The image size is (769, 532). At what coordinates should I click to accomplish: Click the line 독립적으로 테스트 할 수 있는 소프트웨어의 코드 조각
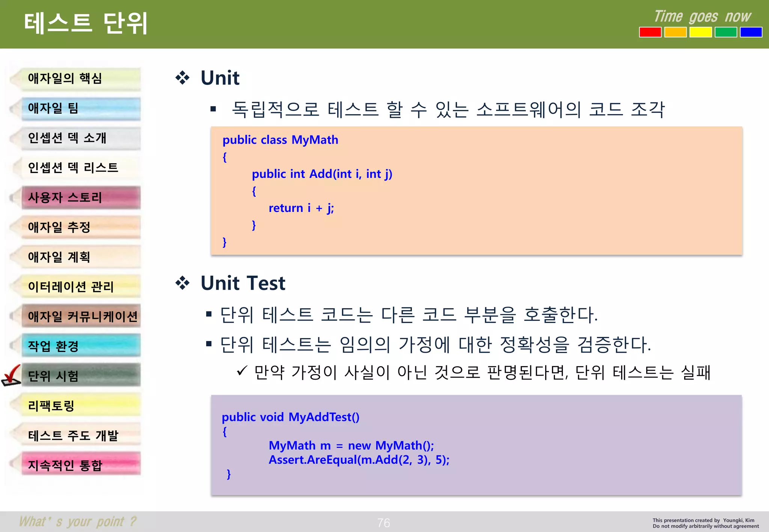(x=448, y=110)
